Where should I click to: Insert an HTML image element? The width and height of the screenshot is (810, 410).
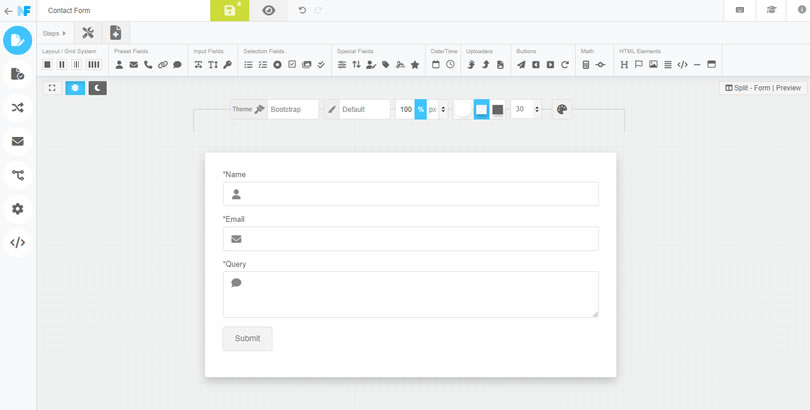click(x=653, y=65)
